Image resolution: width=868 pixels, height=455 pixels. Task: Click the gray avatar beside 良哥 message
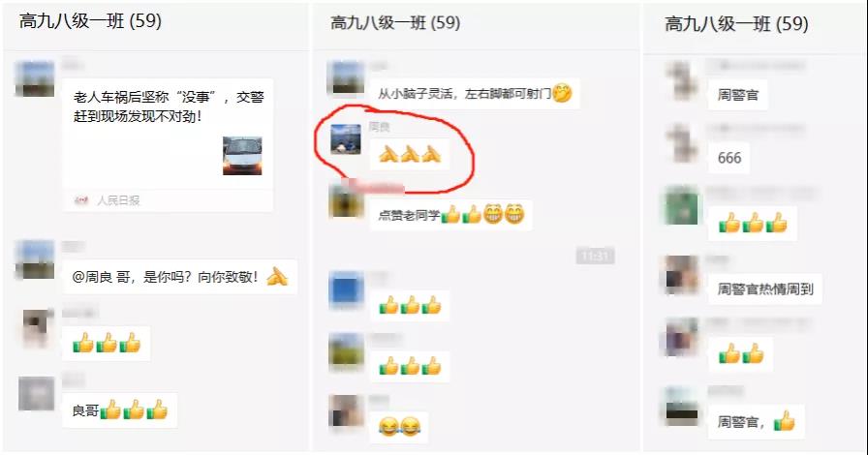click(37, 394)
